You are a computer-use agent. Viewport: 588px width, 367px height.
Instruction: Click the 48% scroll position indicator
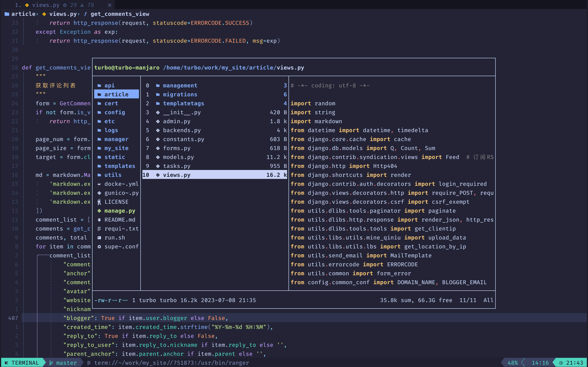coord(512,363)
